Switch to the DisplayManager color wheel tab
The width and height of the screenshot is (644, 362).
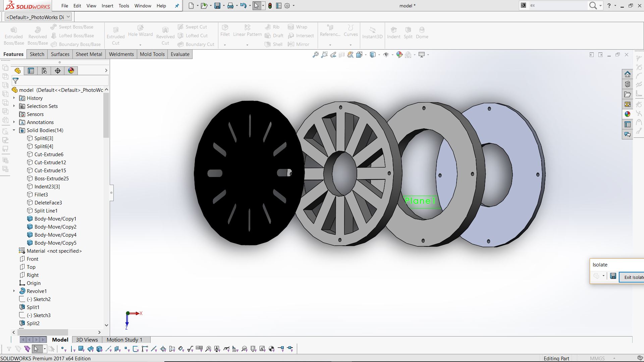coord(71,71)
